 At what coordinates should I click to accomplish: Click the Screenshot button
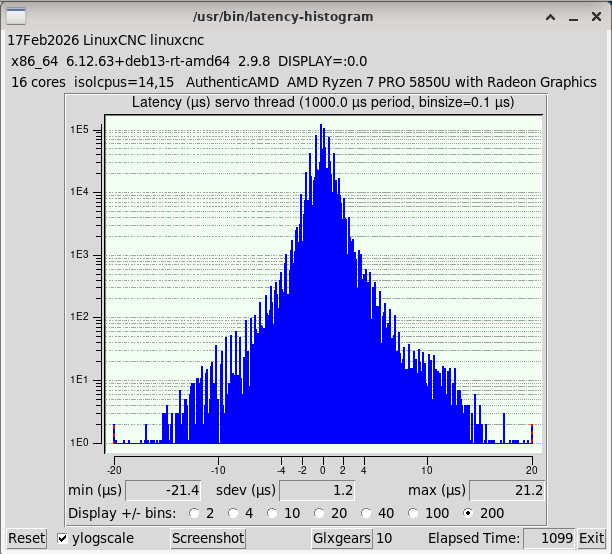[x=208, y=538]
